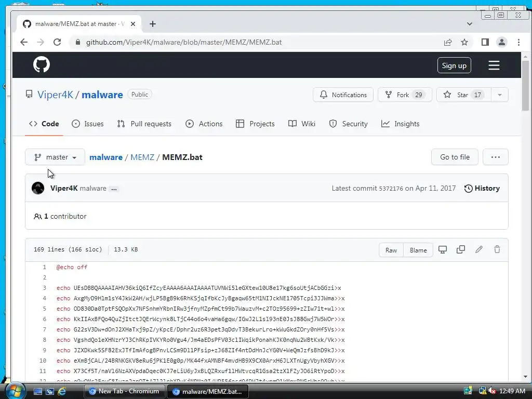Open the master branch dropdown
Image resolution: width=532 pixels, height=399 pixels.
point(55,157)
